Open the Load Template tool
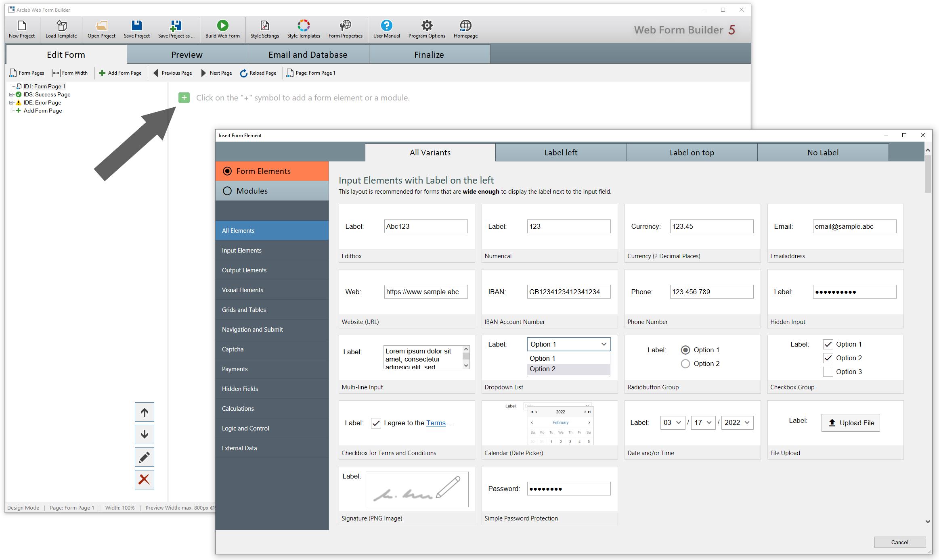The width and height of the screenshot is (939, 560). [x=61, y=29]
